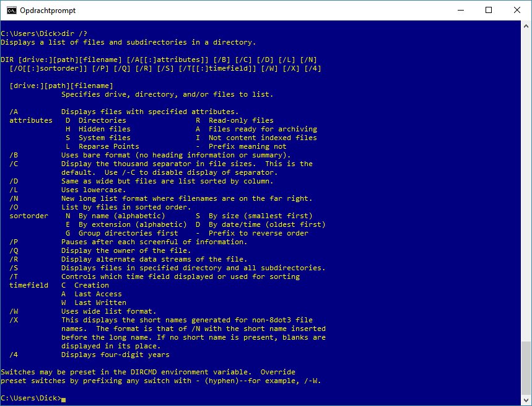Click 'Displays files in specified directory' line

(193, 268)
